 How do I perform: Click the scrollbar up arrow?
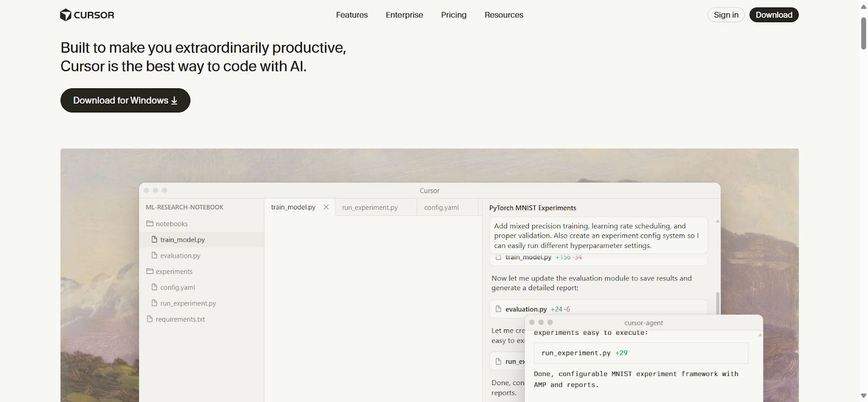(863, 7)
